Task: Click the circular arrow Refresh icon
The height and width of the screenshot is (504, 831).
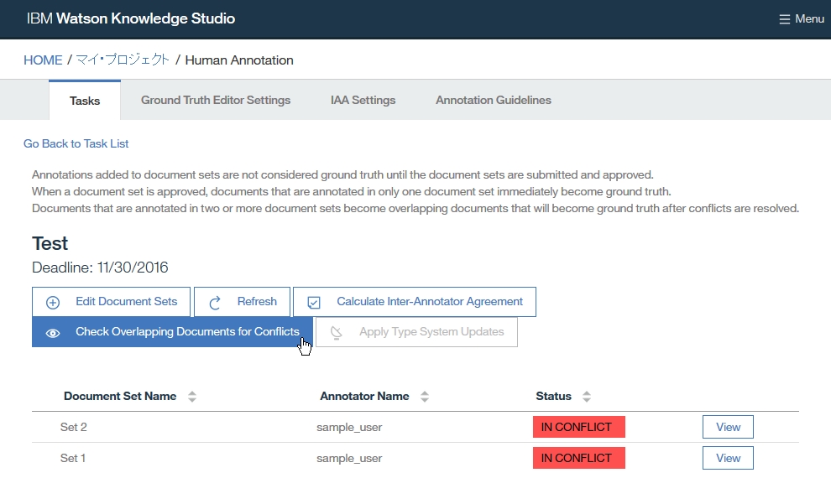Action: pyautogui.click(x=215, y=302)
